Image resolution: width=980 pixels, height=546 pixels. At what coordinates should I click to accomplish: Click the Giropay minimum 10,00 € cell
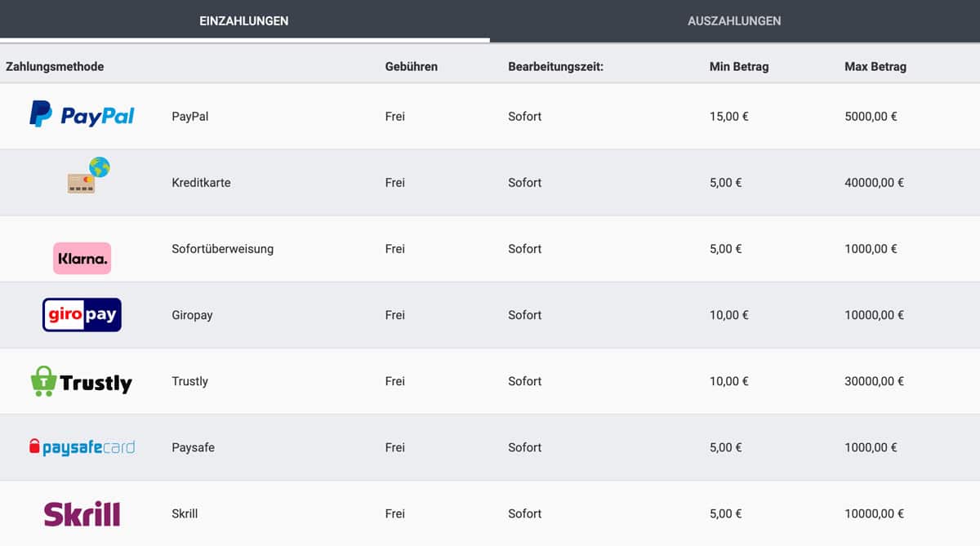[729, 315]
